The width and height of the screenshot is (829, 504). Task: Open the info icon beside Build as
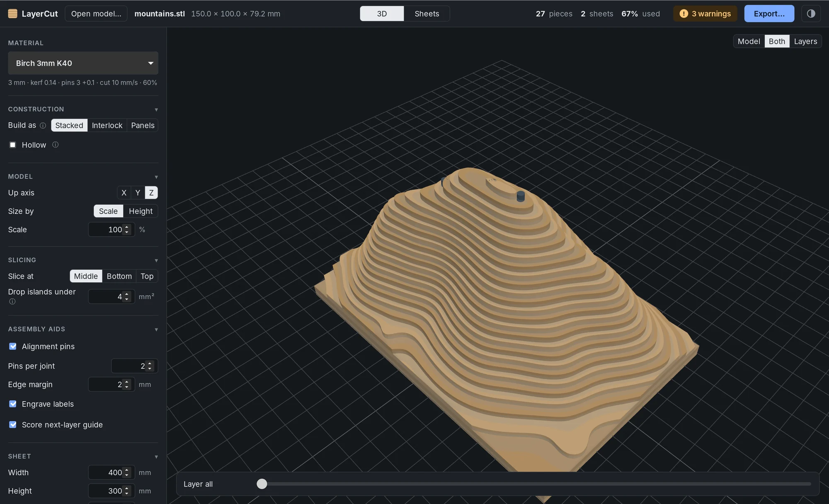(x=43, y=126)
